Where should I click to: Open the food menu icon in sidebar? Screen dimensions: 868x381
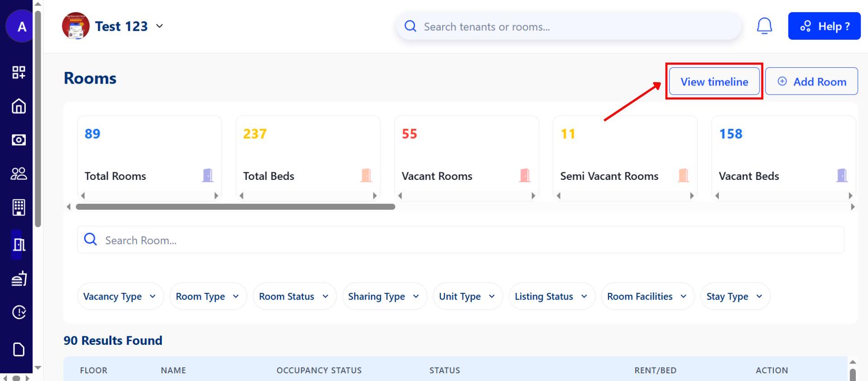19,279
